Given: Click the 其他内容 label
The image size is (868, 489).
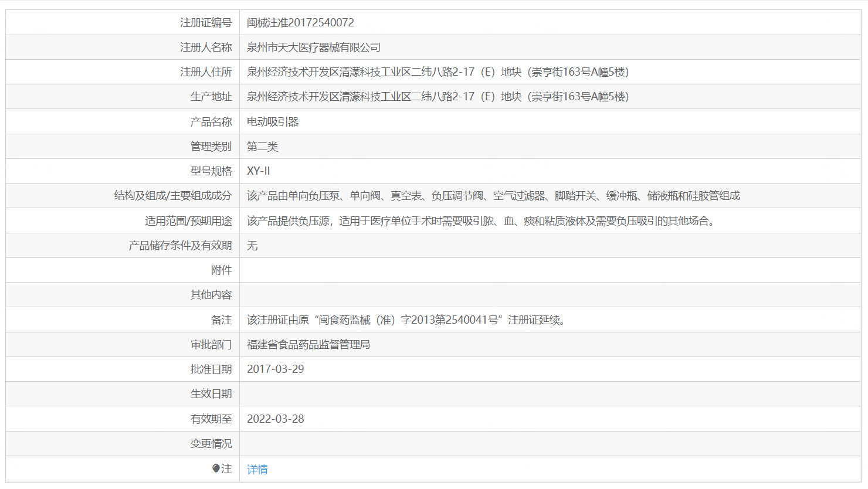Looking at the screenshot, I should pyautogui.click(x=211, y=295).
